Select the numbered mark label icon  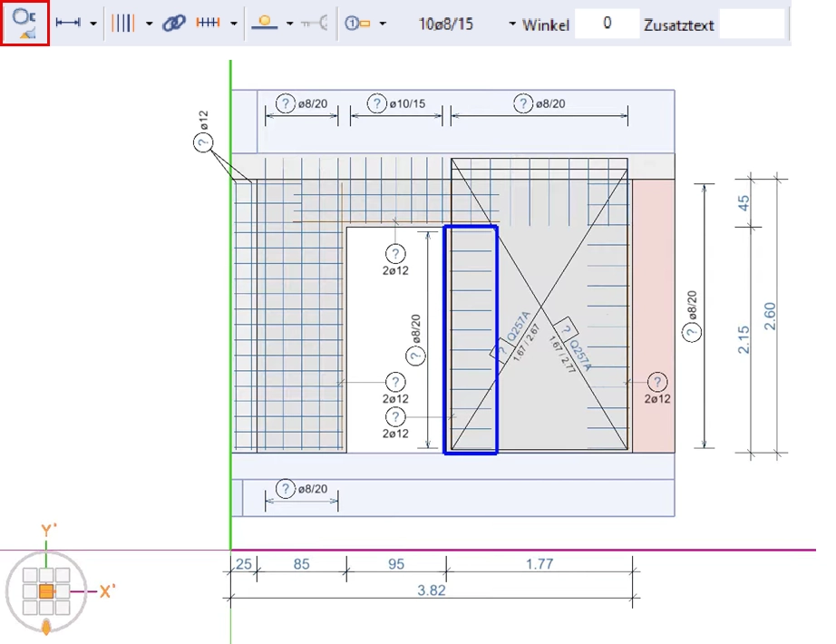[x=358, y=24]
